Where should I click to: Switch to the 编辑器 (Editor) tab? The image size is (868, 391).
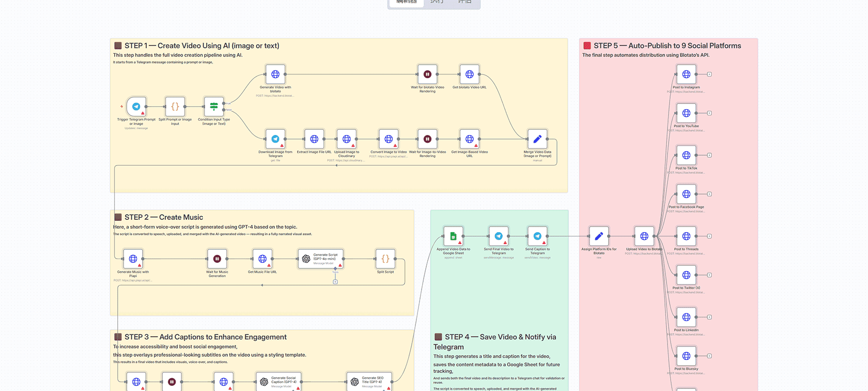coord(407,3)
